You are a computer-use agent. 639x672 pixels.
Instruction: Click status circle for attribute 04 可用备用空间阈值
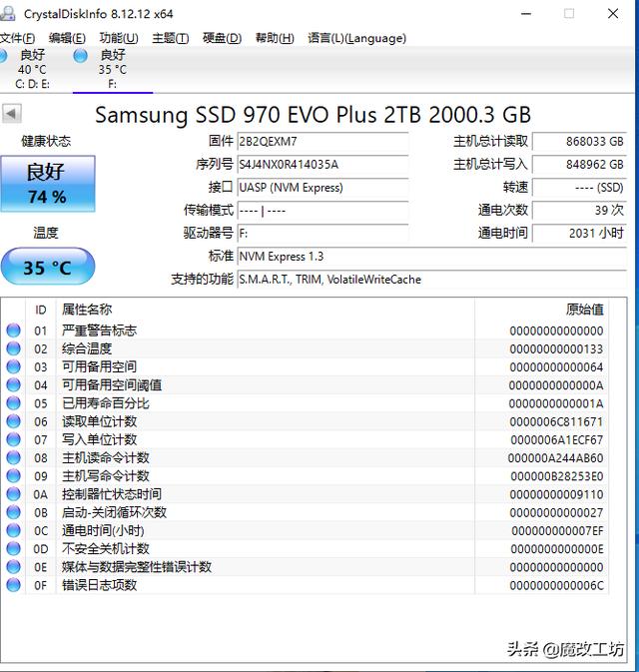coord(14,384)
